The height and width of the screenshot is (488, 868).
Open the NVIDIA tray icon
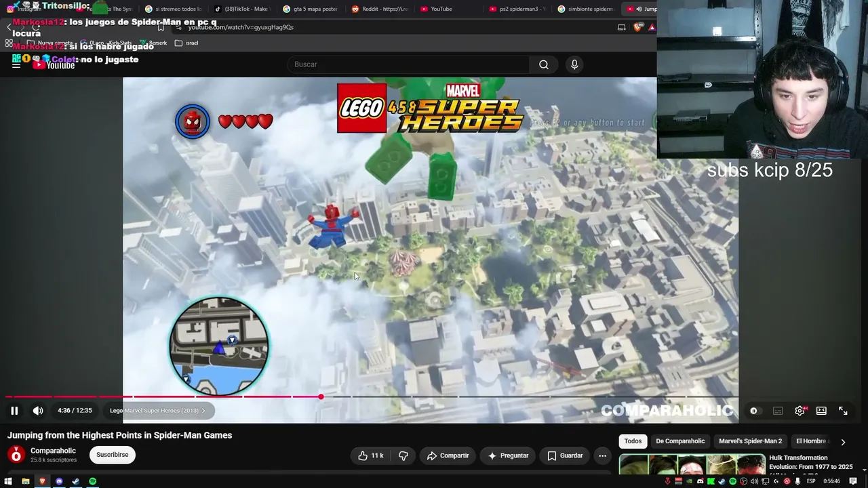point(690,481)
